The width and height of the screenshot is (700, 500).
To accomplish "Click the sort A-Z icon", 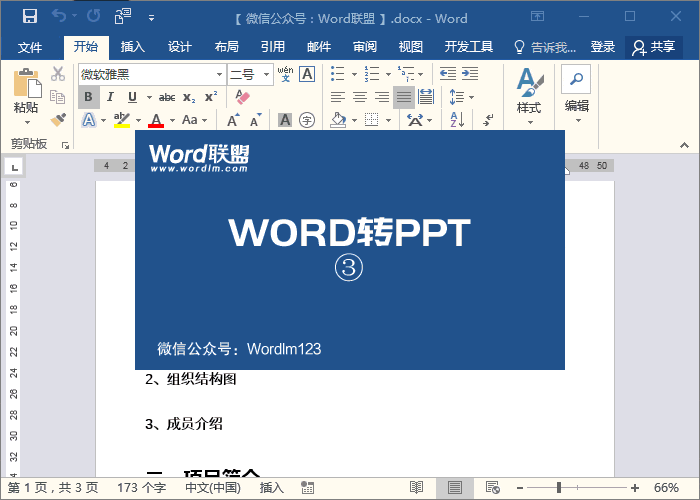I will pyautogui.click(x=457, y=120).
